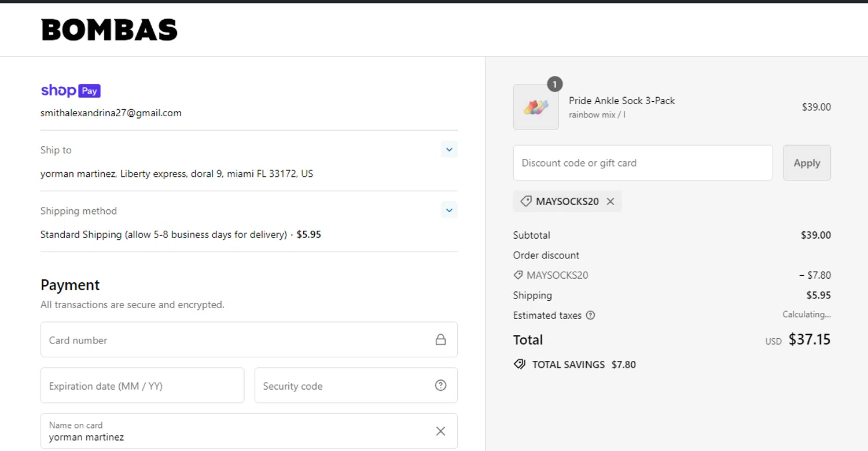The height and width of the screenshot is (451, 868).
Task: Click the 'Calculating...' taxes text
Action: [807, 315]
